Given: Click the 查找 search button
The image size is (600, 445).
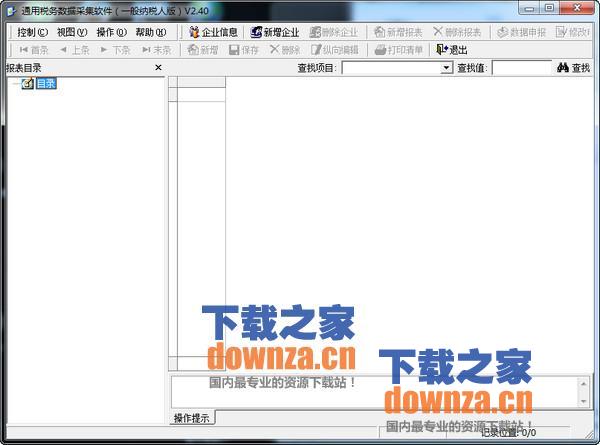Looking at the screenshot, I should 574,68.
